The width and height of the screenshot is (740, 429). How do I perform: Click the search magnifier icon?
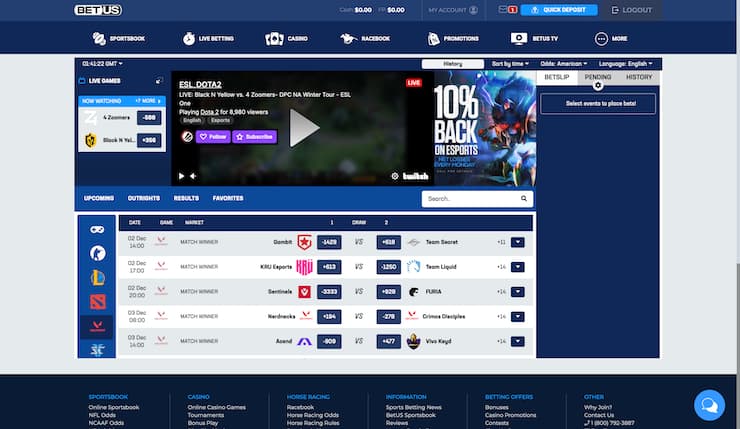(523, 199)
